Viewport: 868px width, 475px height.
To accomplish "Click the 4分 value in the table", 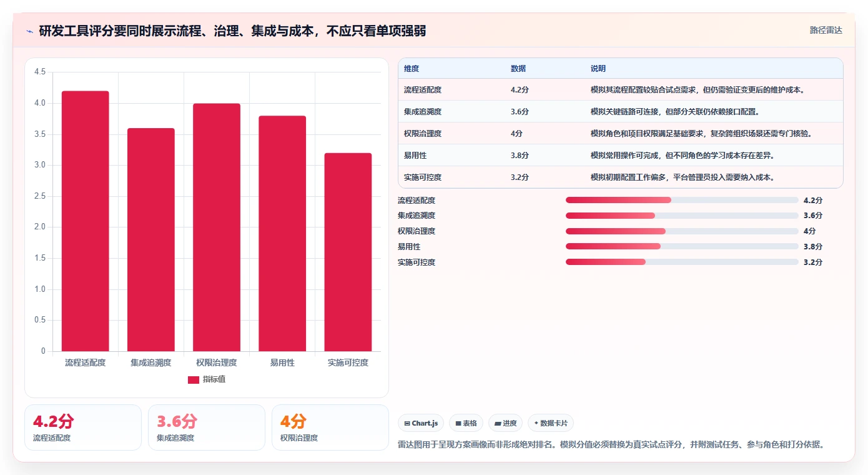I will coord(516,134).
